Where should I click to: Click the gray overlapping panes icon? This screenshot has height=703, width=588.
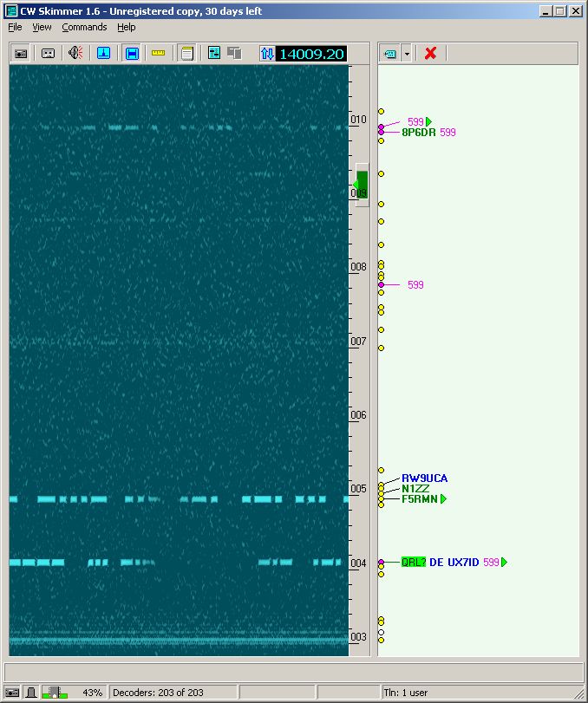(x=234, y=54)
